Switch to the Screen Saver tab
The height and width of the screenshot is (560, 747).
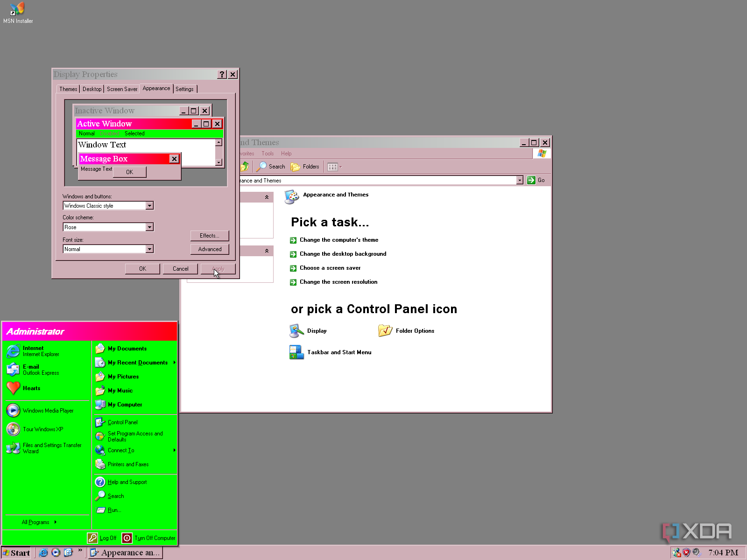click(x=122, y=89)
